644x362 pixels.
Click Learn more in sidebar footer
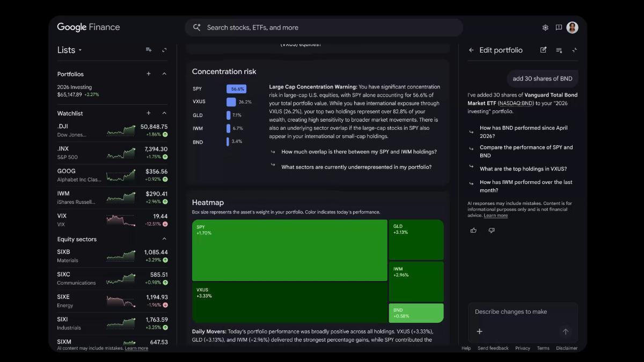coord(136,348)
